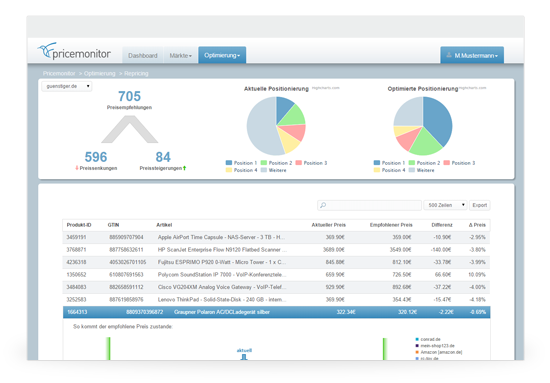Click the red down arrow beside Preissenkungen
The width and height of the screenshot is (550, 383).
click(x=77, y=168)
